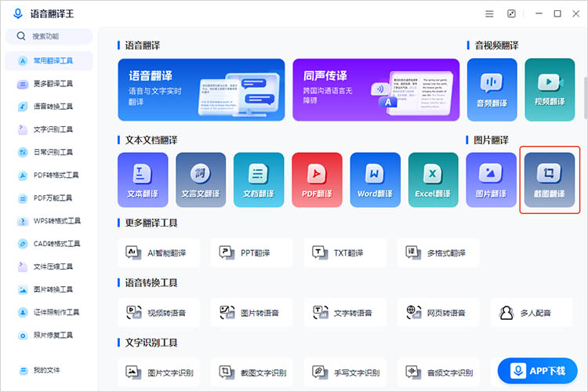Select PDF转格式工具 in the sidebar
The image size is (588, 392).
[x=49, y=175]
